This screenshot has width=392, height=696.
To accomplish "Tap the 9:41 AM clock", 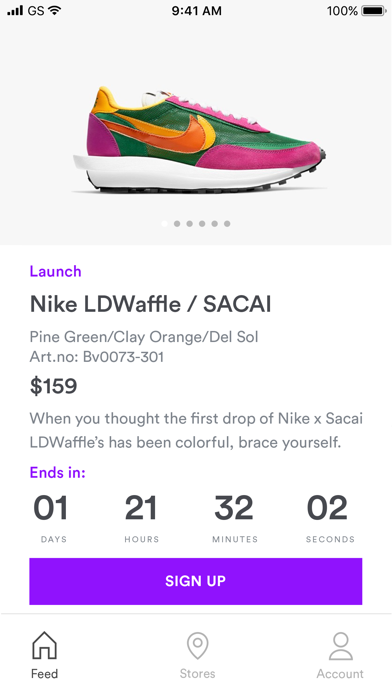I will point(197,11).
